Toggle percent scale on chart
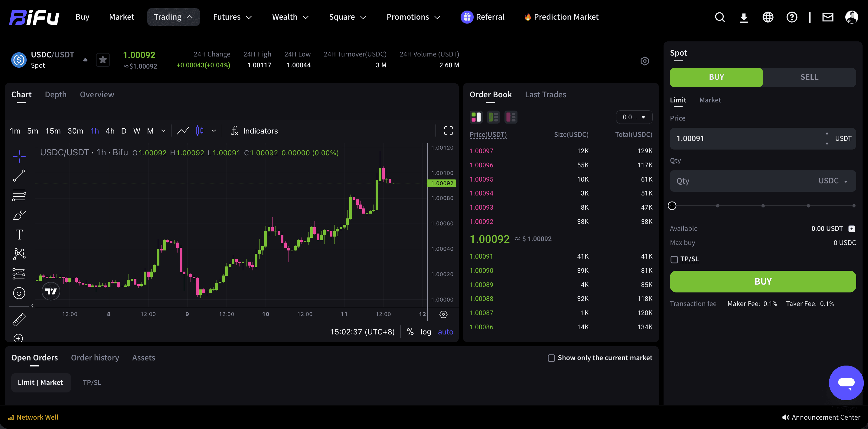The height and width of the screenshot is (429, 868). [410, 332]
